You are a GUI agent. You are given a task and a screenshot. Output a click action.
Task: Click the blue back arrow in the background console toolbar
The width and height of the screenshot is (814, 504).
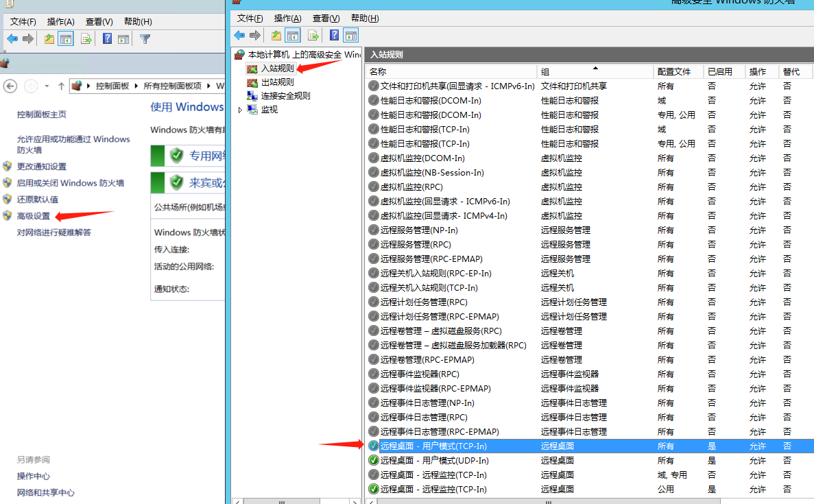pos(12,39)
